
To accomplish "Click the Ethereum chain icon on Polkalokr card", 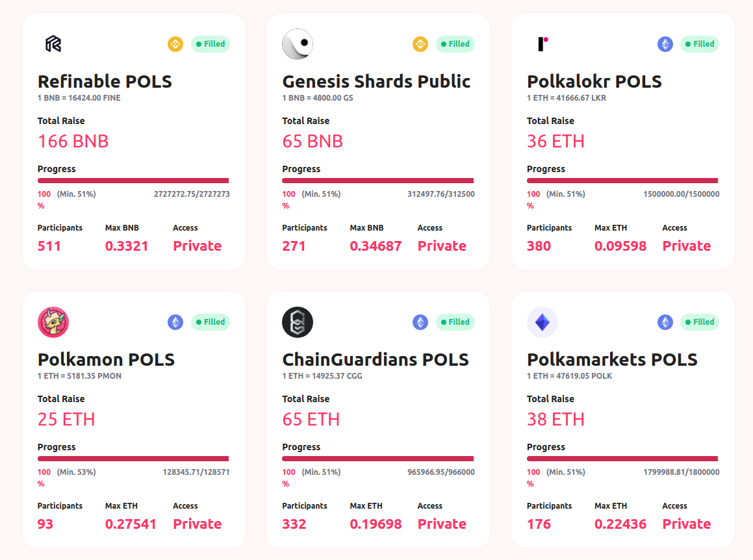I will coord(665,44).
